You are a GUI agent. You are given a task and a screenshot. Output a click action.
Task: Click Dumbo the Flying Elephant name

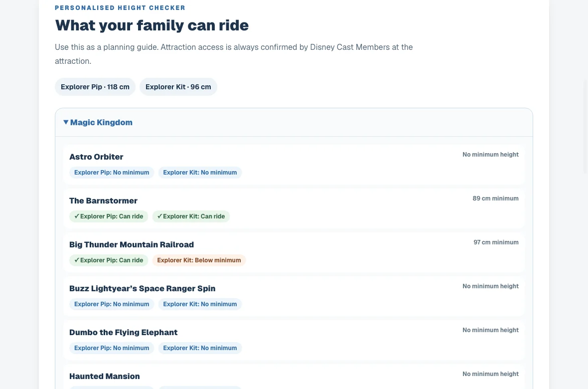click(124, 333)
